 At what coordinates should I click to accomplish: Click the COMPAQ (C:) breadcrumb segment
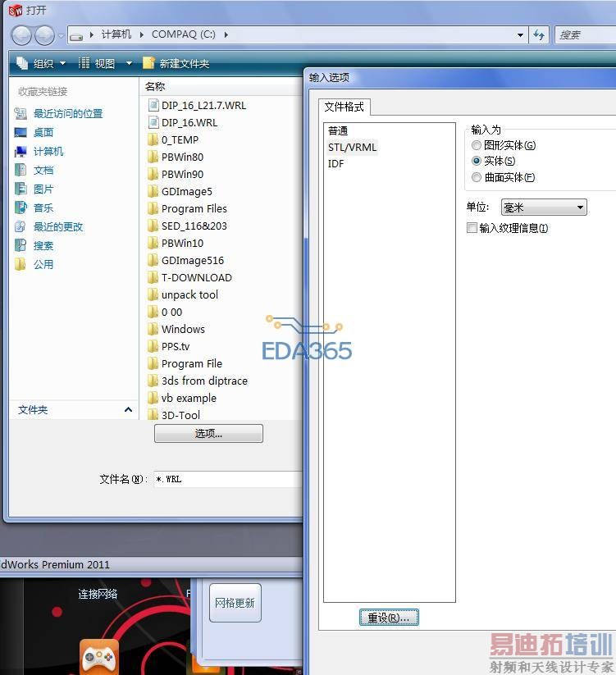[184, 34]
